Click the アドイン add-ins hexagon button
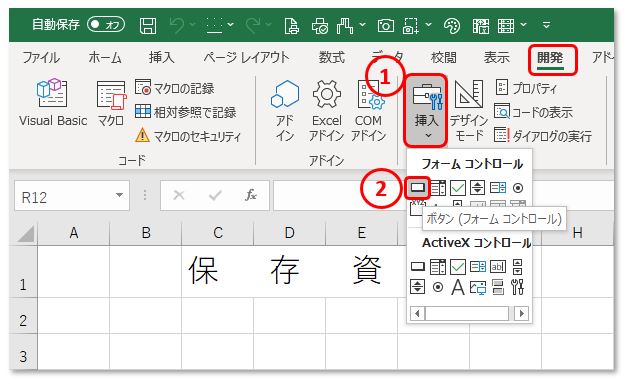 tap(285, 111)
